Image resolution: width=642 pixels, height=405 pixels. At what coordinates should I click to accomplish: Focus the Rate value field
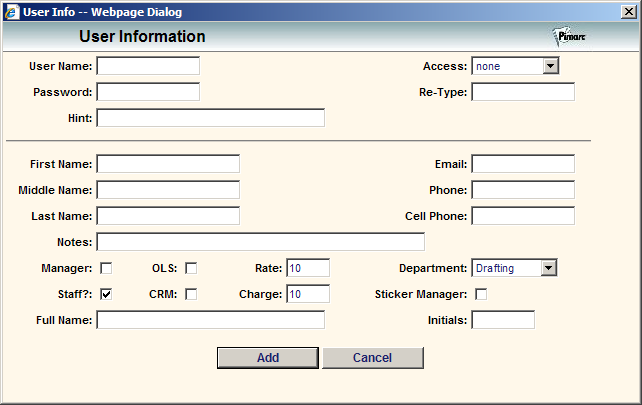[x=308, y=268]
